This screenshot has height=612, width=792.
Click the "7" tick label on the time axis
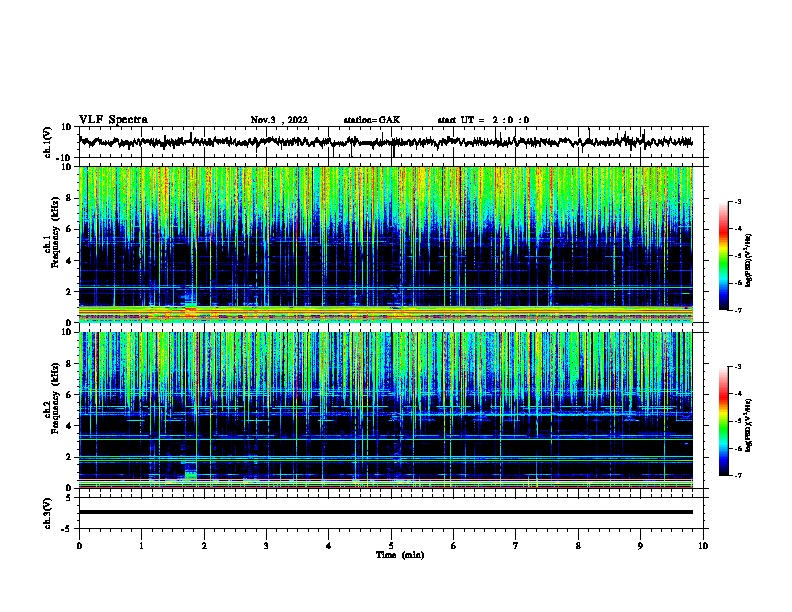[516, 546]
